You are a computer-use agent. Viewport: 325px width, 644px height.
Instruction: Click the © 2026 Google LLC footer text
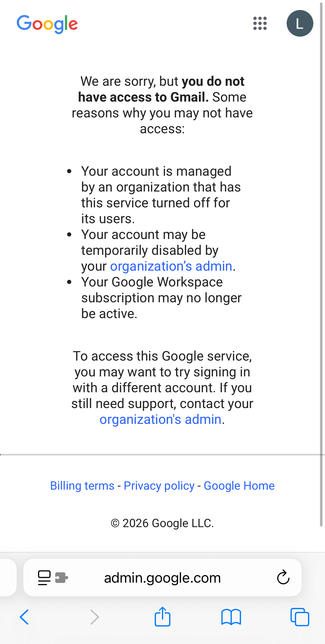[x=162, y=523]
